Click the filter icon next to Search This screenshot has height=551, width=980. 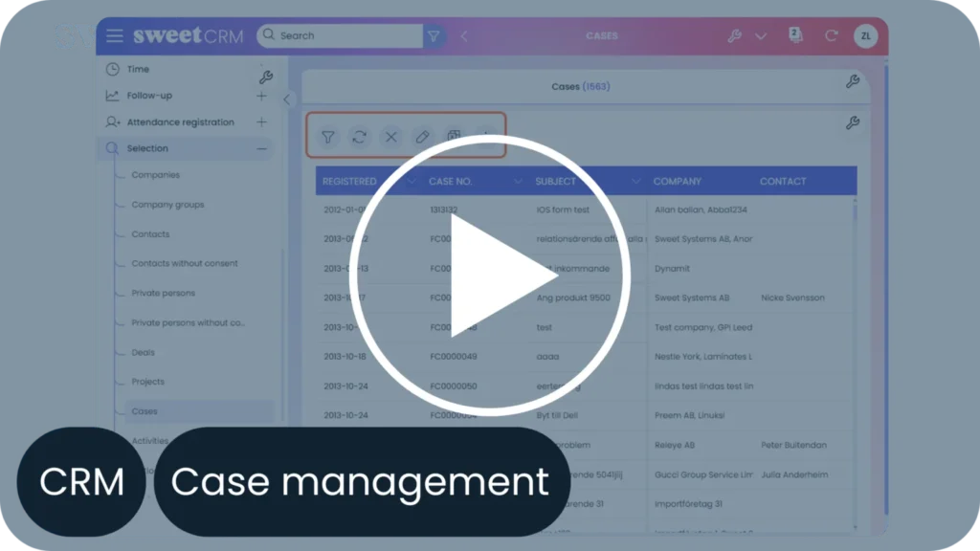pyautogui.click(x=434, y=35)
